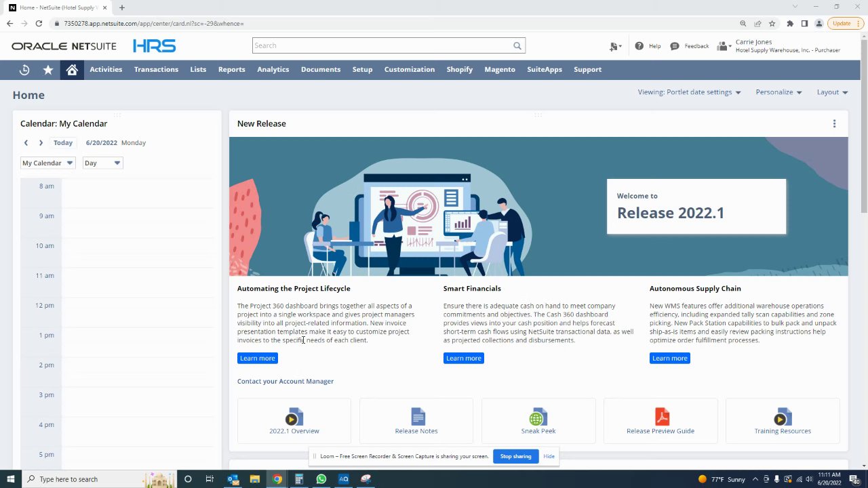
Task: Open the Setup menu
Action: (x=362, y=70)
